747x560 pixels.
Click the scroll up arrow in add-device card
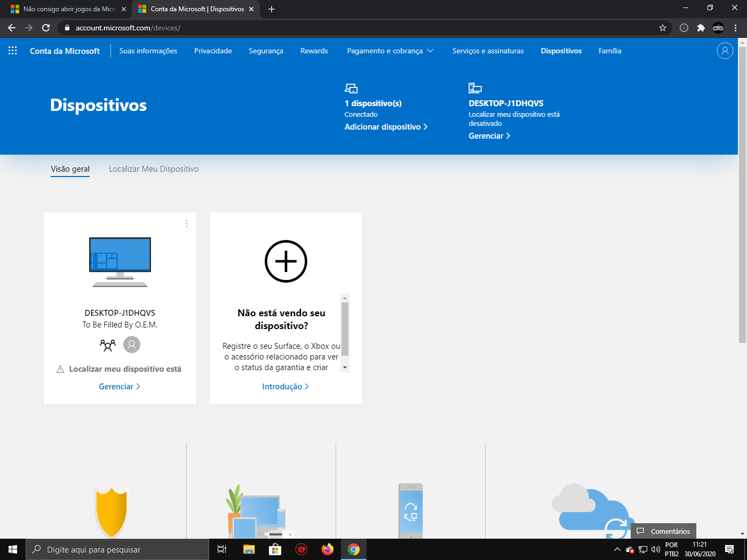[345, 298]
